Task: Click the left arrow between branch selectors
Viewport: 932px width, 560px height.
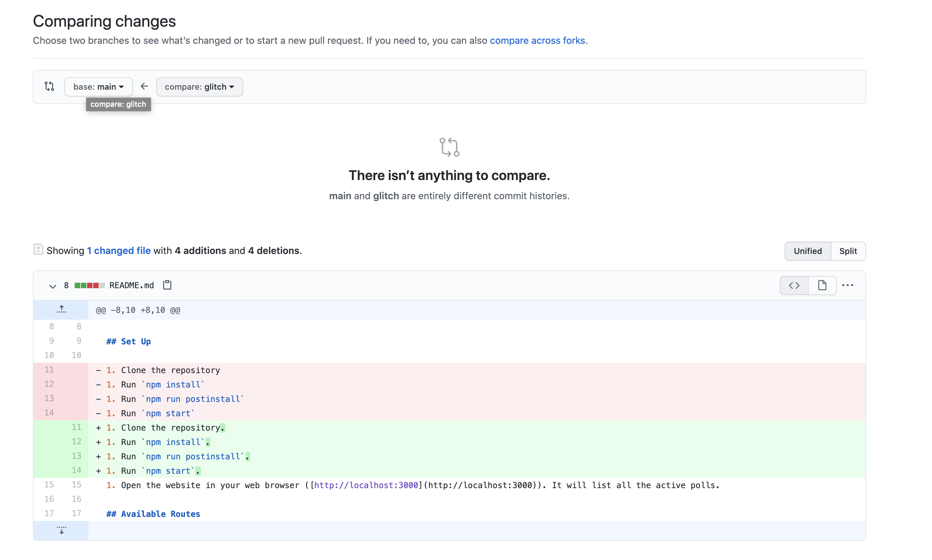Action: [x=144, y=86]
